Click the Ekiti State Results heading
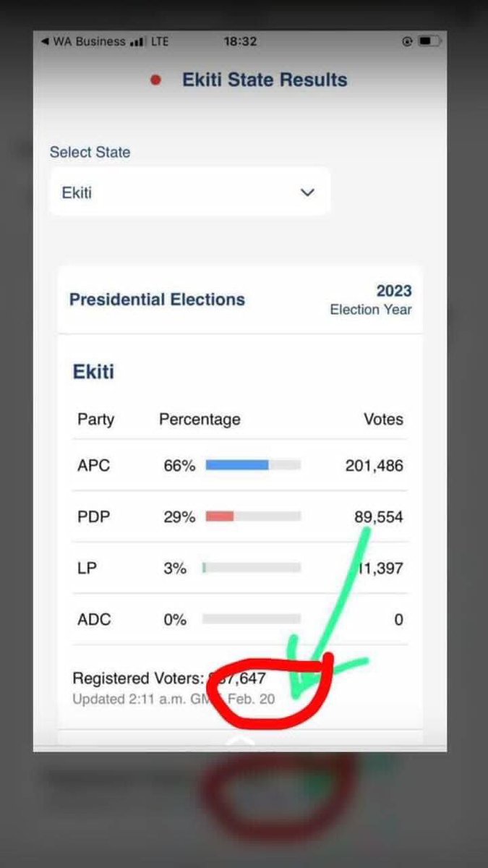The image size is (488, 868). (265, 80)
